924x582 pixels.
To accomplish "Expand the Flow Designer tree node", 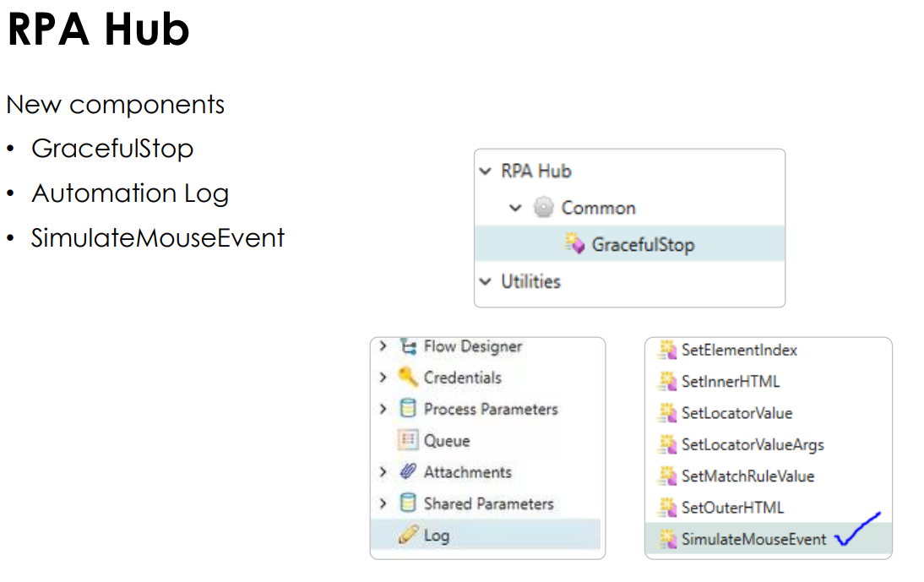I will click(x=382, y=346).
